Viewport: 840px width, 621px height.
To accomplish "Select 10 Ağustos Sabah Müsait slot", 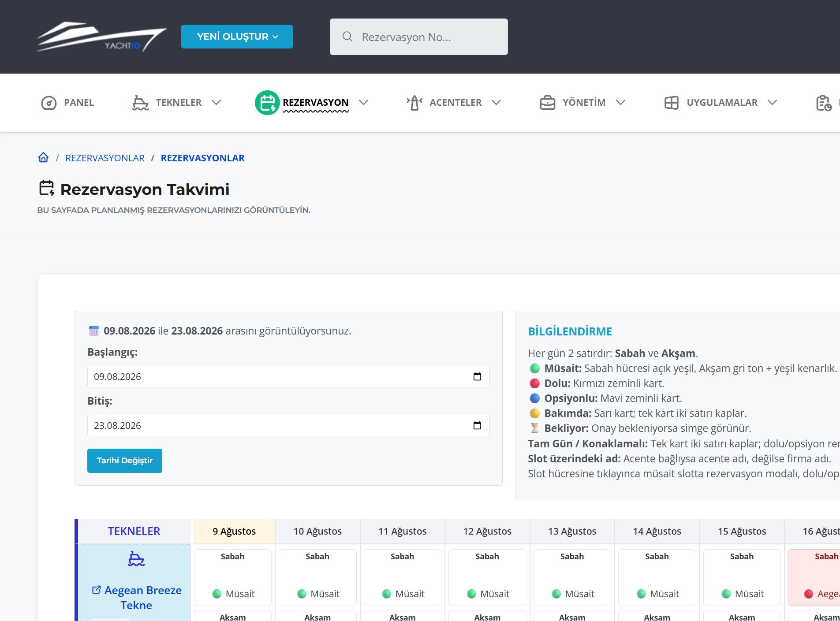I will click(317, 577).
